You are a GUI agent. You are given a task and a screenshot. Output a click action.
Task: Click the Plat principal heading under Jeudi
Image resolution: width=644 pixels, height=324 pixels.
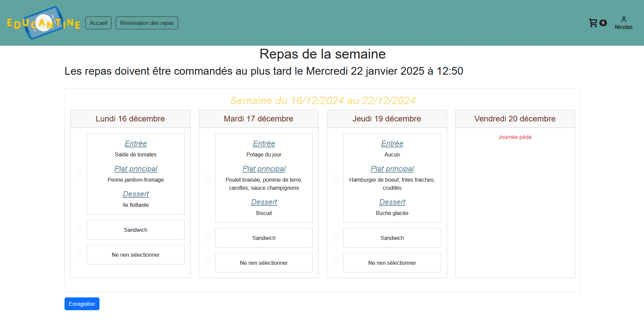(x=392, y=169)
